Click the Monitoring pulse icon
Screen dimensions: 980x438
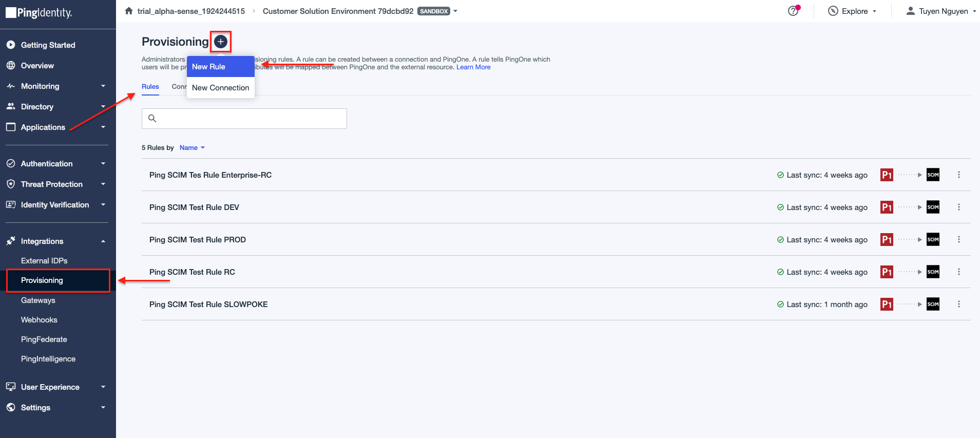click(x=11, y=86)
